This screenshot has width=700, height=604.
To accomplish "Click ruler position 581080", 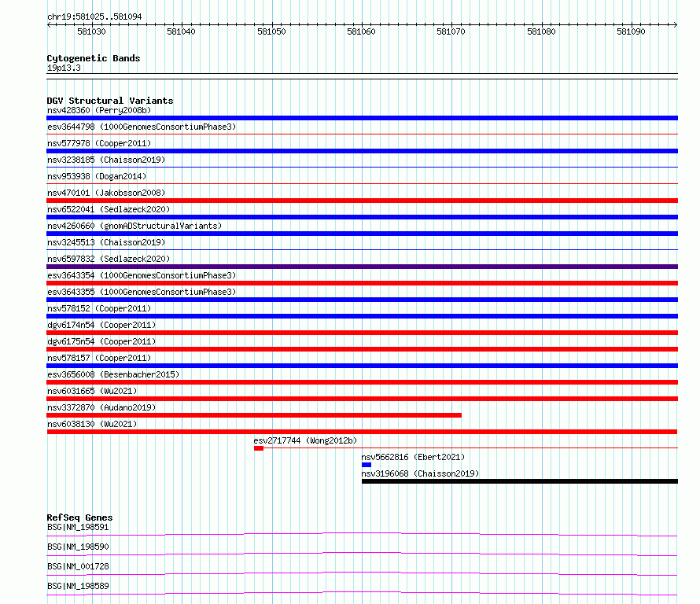I will coord(541,31).
